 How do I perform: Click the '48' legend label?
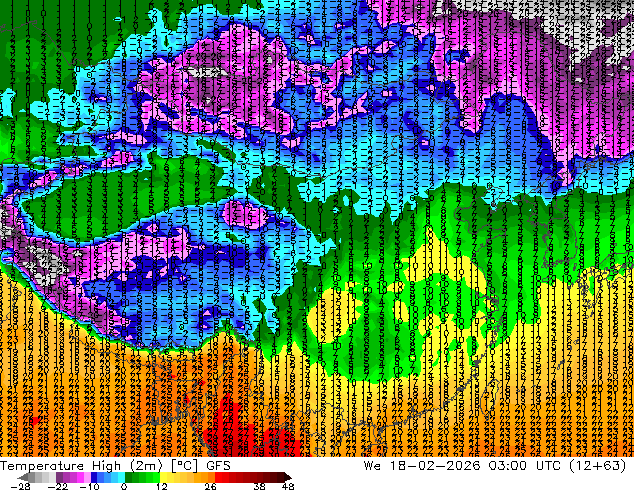point(288,486)
